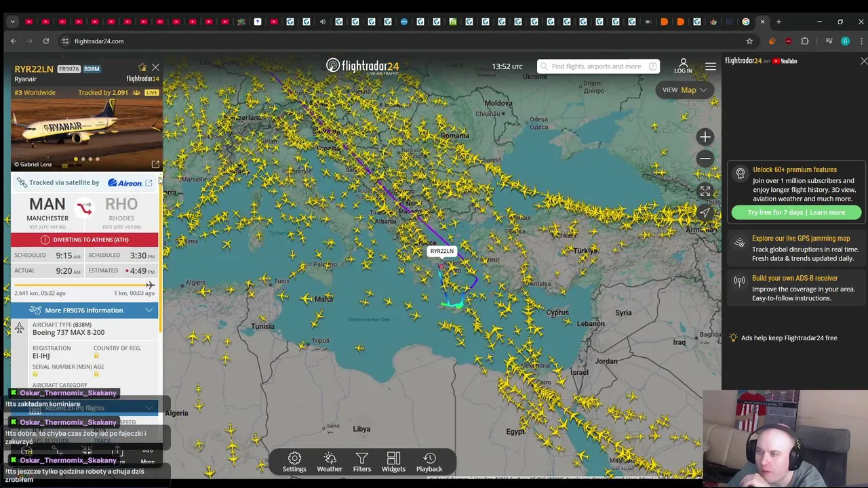Reload the page

pos(46,41)
